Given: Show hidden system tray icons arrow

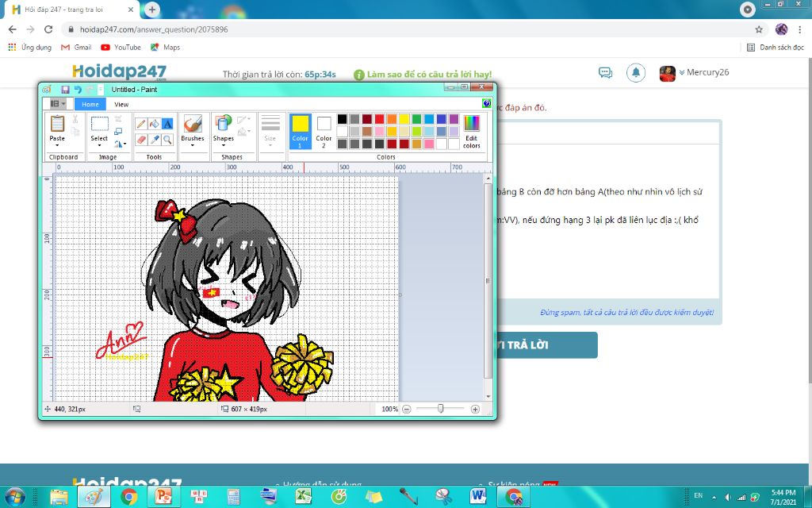Looking at the screenshot, I should coord(714,496).
